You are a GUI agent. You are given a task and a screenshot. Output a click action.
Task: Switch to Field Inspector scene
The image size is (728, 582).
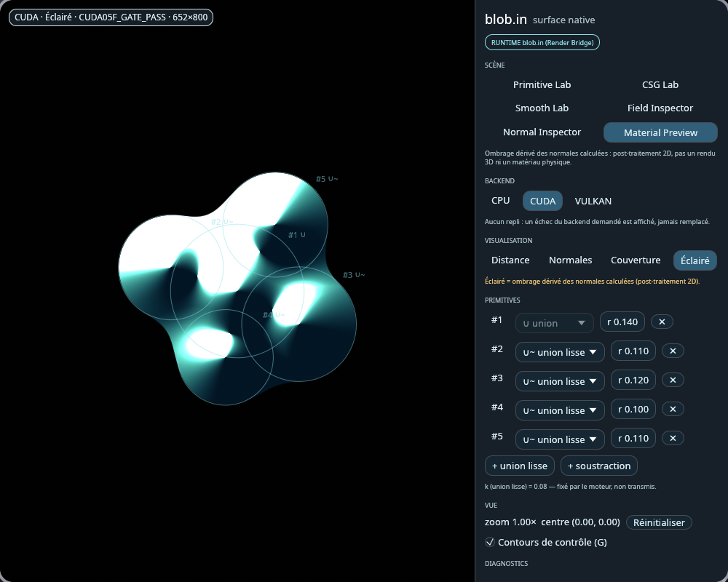[660, 108]
